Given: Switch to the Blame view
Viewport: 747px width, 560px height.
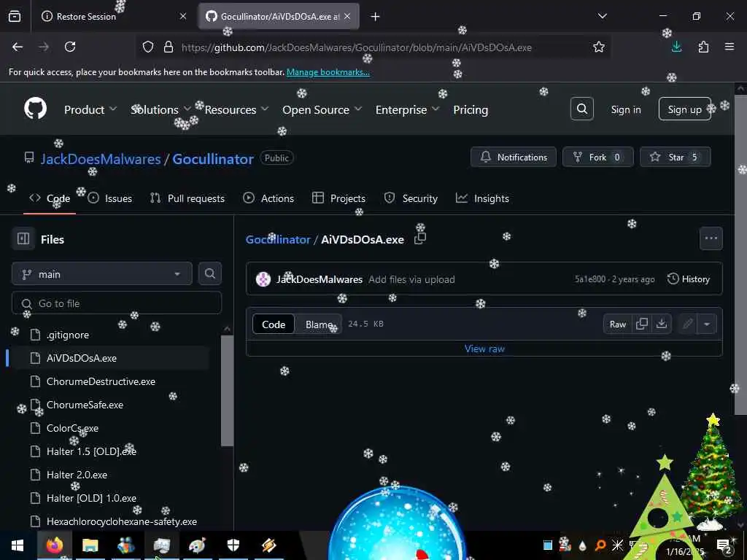Looking at the screenshot, I should pyautogui.click(x=319, y=324).
